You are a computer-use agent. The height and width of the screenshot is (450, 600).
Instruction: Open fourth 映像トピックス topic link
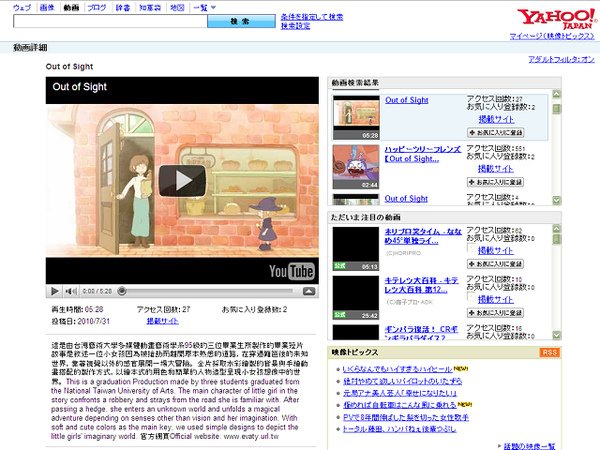[x=399, y=405]
